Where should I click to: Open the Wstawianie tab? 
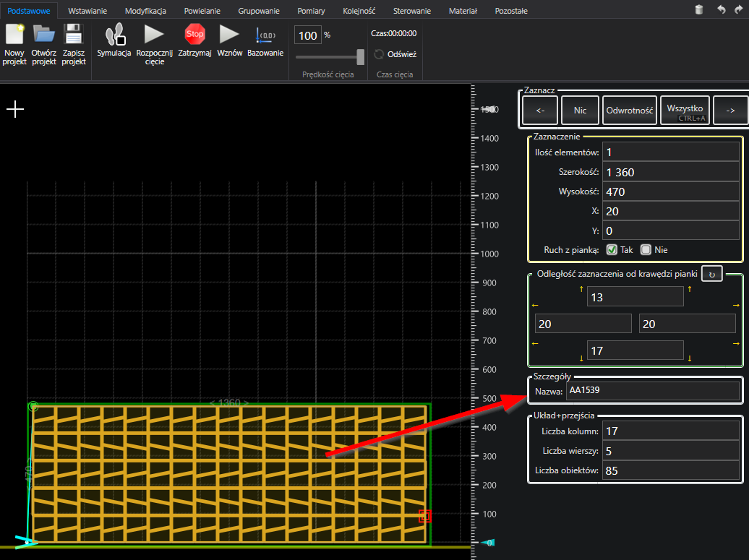pos(87,12)
